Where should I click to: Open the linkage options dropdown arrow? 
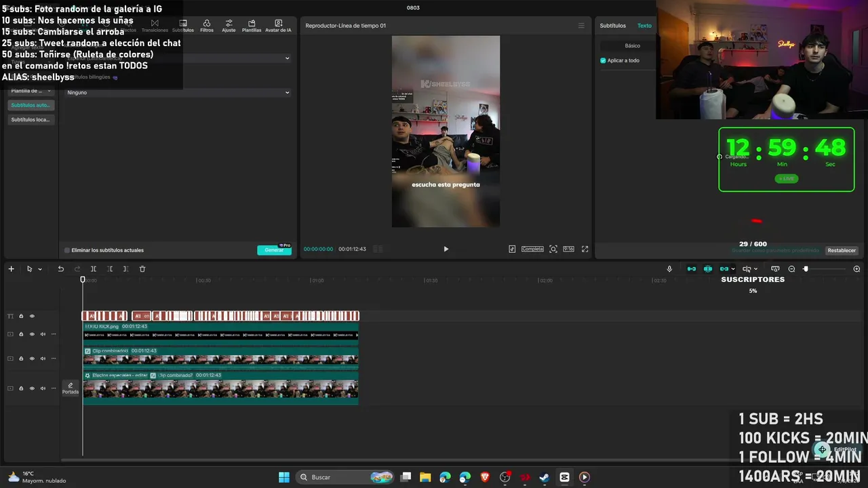click(x=733, y=269)
